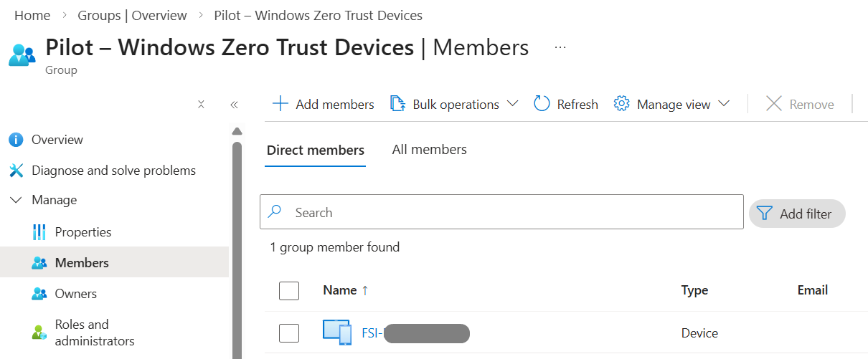Open the Overview info icon
This screenshot has width=868, height=359.
[x=16, y=140]
